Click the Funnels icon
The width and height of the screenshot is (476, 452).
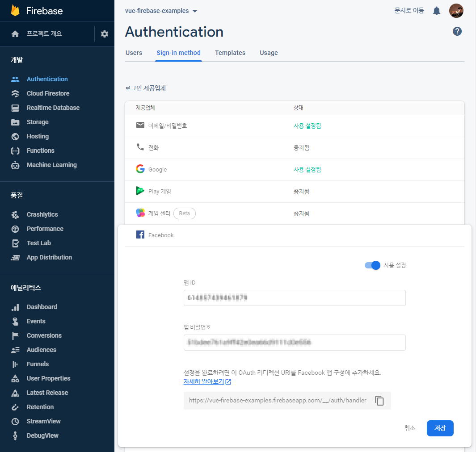(15, 364)
